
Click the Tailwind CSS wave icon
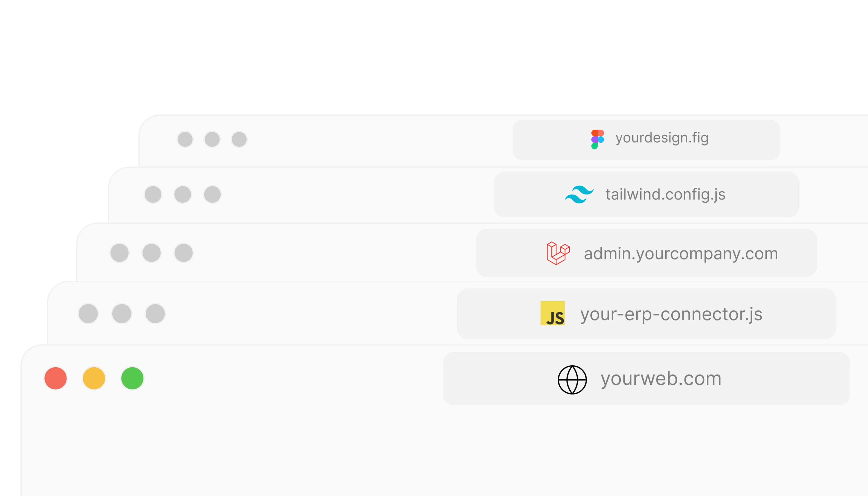pos(579,195)
